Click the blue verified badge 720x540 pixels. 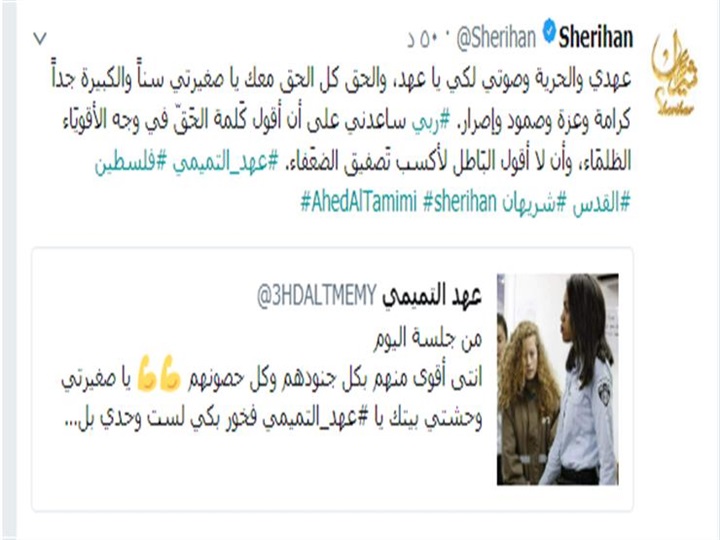click(549, 31)
